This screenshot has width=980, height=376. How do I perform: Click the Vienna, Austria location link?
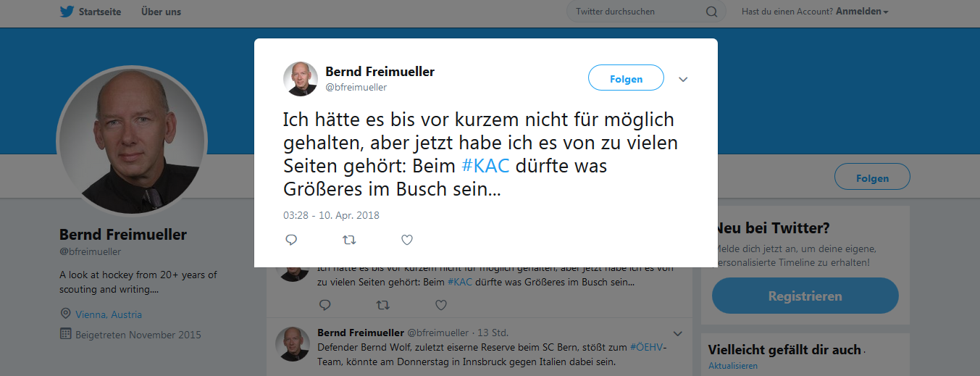click(x=109, y=314)
